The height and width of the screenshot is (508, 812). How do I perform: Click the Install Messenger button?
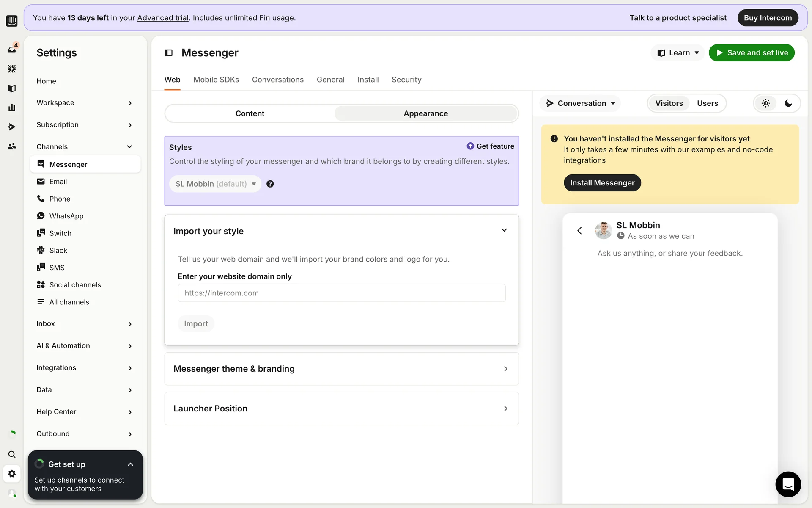[602, 183]
